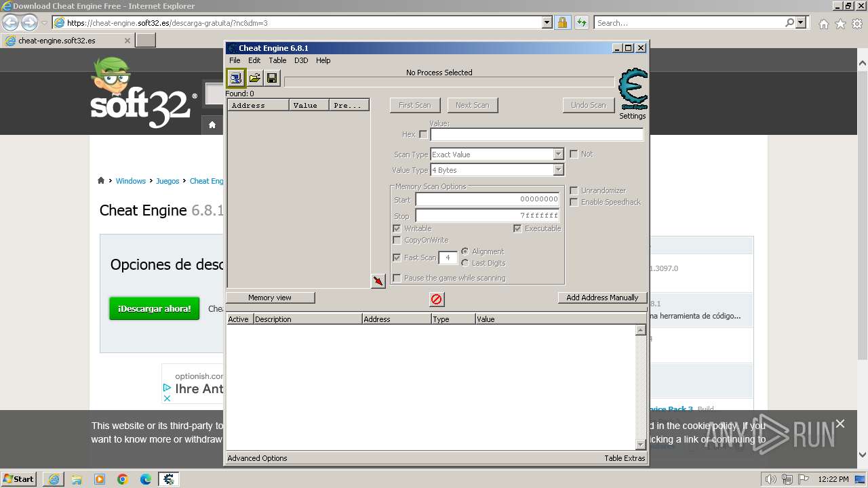This screenshot has width=868, height=488.
Task: Click the save table floppy disk icon
Action: [272, 78]
